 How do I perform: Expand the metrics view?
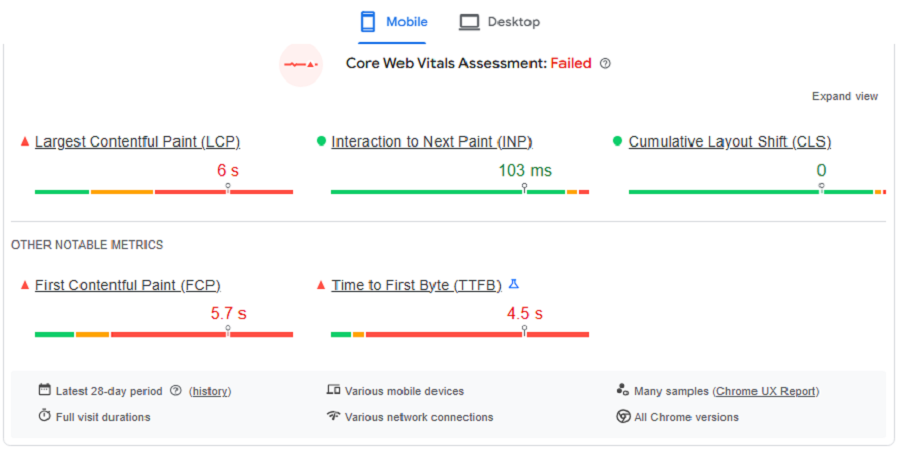click(845, 96)
